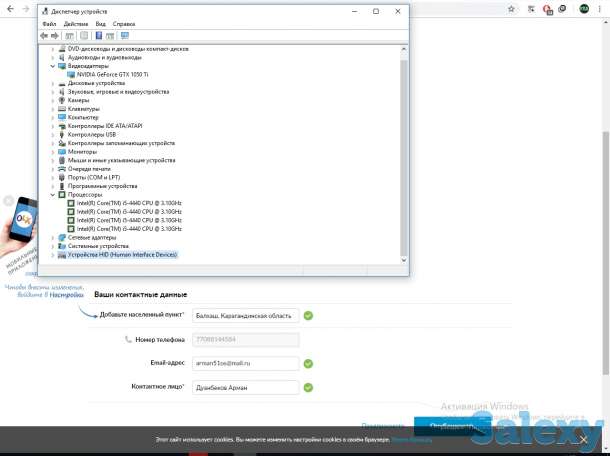Open the Действие menu
This screenshot has height=456, width=610.
point(75,23)
